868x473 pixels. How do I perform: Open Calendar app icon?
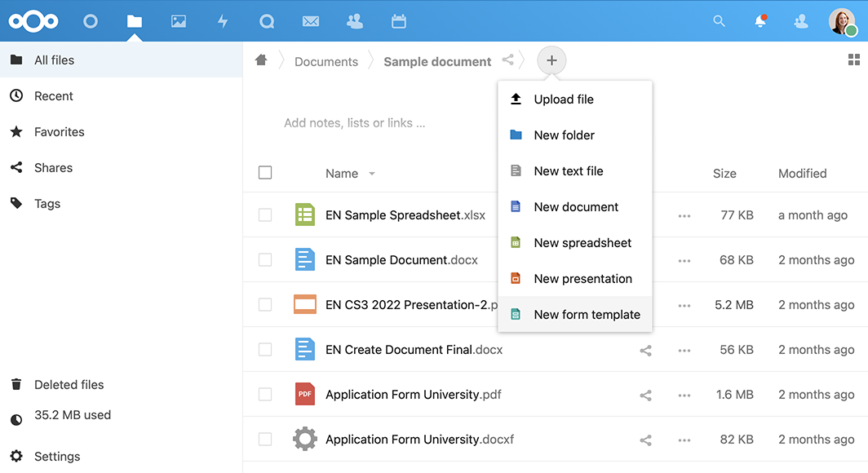pyautogui.click(x=398, y=21)
